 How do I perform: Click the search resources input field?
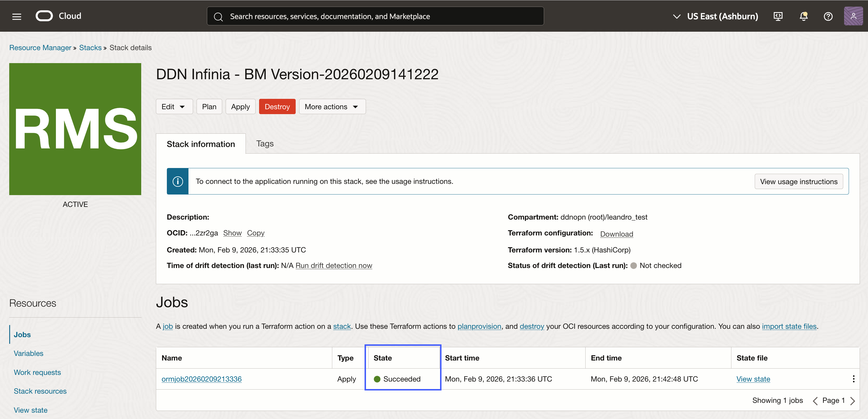click(375, 16)
